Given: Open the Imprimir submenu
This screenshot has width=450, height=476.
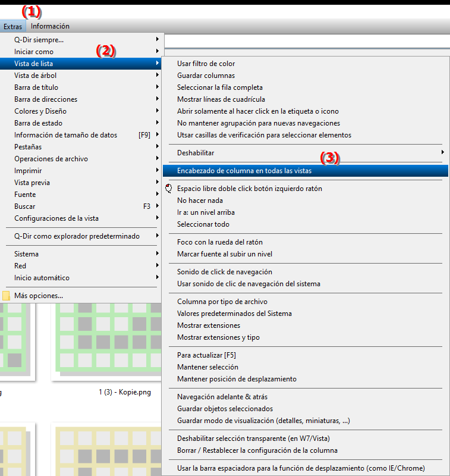Looking at the screenshot, I should 81,171.
